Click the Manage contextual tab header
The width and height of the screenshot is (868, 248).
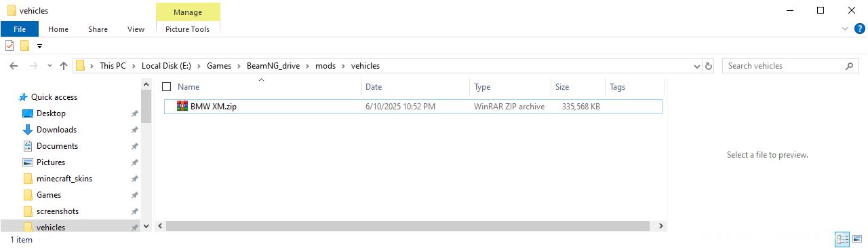188,12
